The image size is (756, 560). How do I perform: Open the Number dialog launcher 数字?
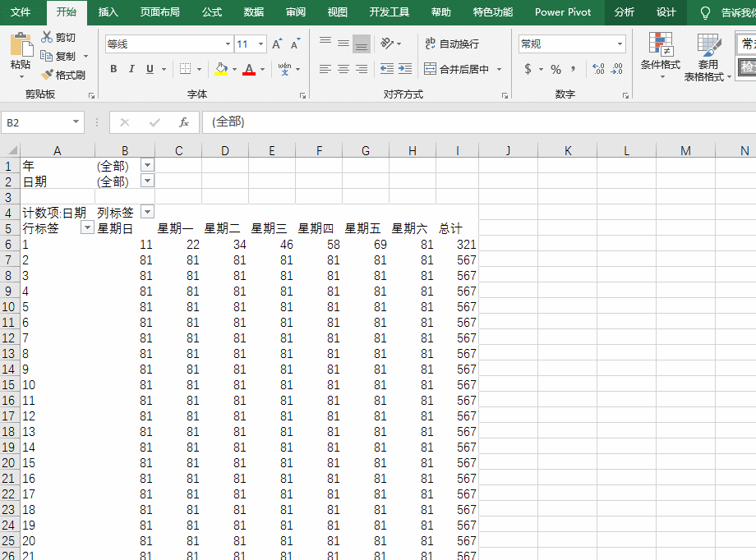[625, 95]
